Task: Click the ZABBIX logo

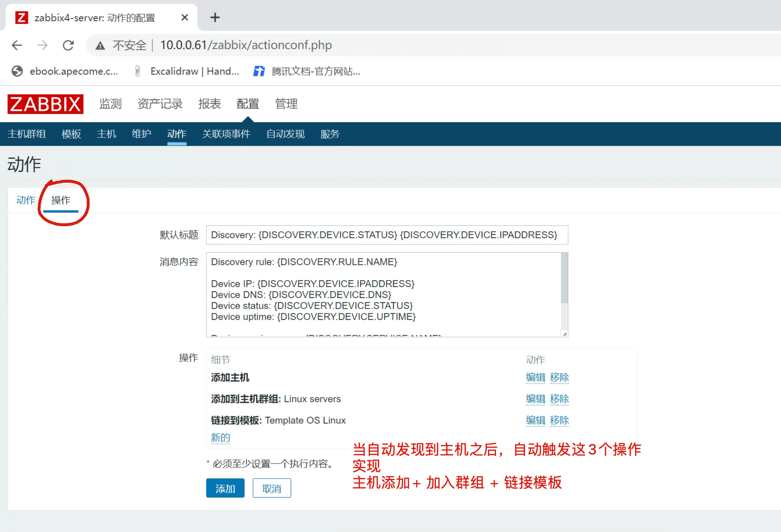Action: click(x=46, y=104)
